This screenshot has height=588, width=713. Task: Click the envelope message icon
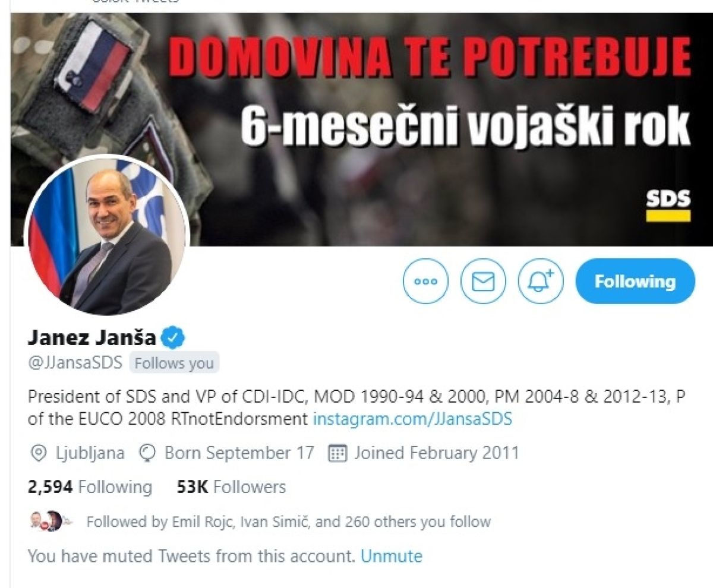pyautogui.click(x=483, y=281)
